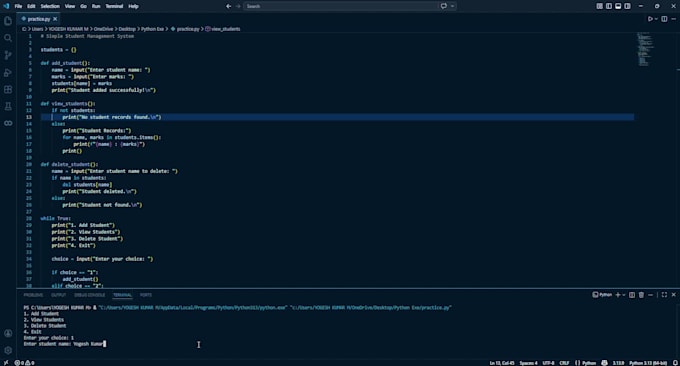680x366 pixels.
Task: Run Python file with the play icon
Action: [x=650, y=19]
